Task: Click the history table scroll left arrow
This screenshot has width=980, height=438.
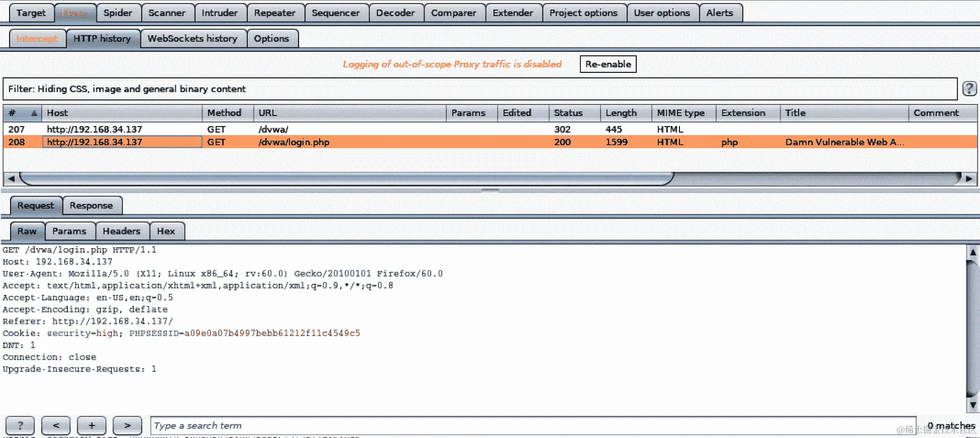Action: [11, 178]
